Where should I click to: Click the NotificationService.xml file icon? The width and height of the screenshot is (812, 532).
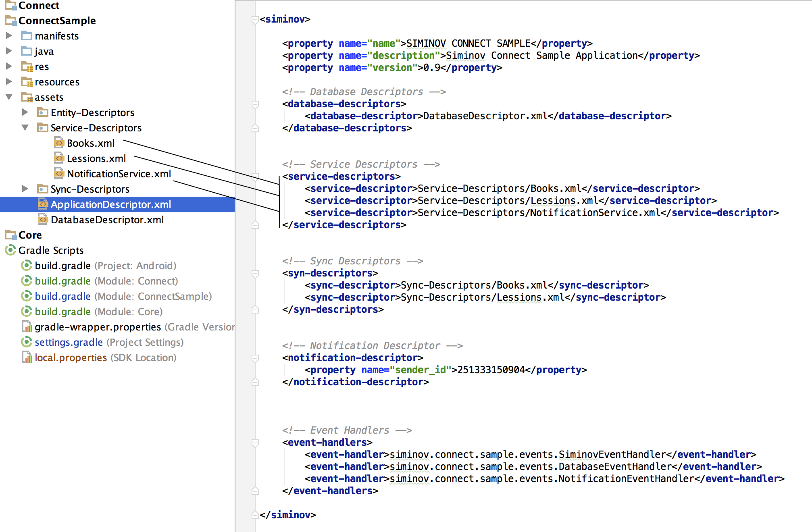pyautogui.click(x=59, y=173)
